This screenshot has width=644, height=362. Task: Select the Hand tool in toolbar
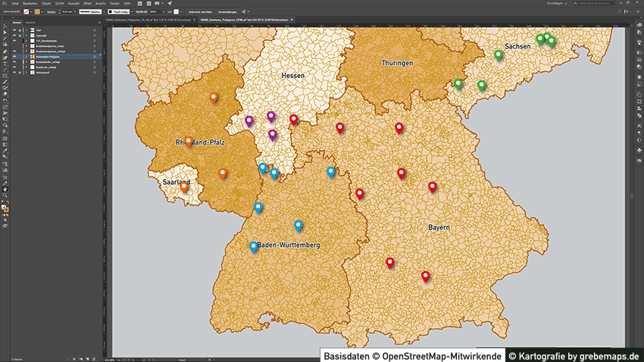tap(5, 188)
